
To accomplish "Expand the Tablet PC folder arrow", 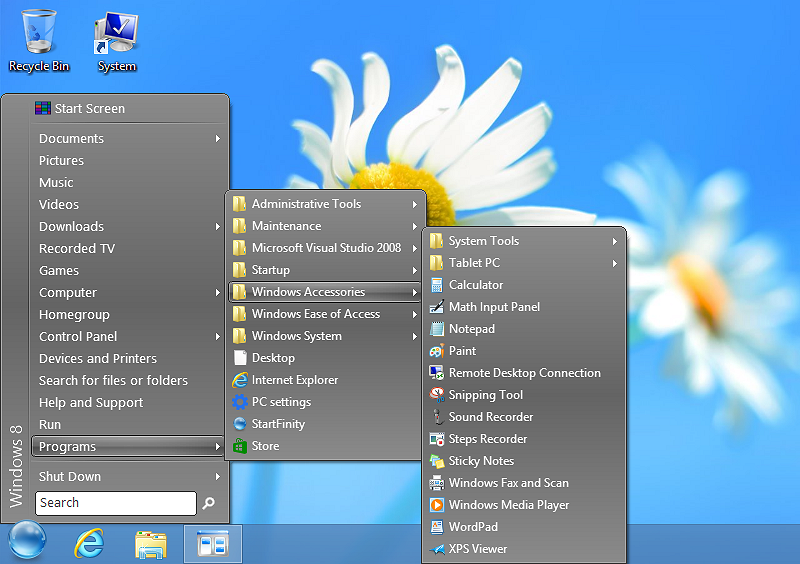I will (615, 263).
